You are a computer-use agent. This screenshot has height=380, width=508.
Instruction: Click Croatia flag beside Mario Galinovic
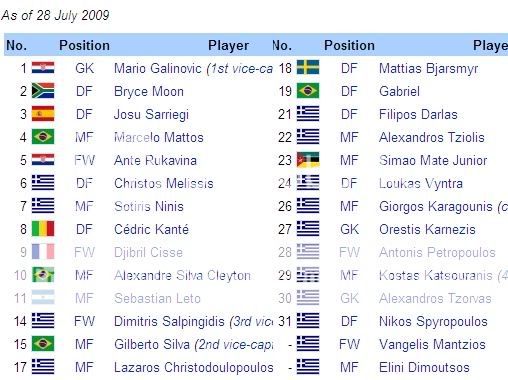[43, 68]
